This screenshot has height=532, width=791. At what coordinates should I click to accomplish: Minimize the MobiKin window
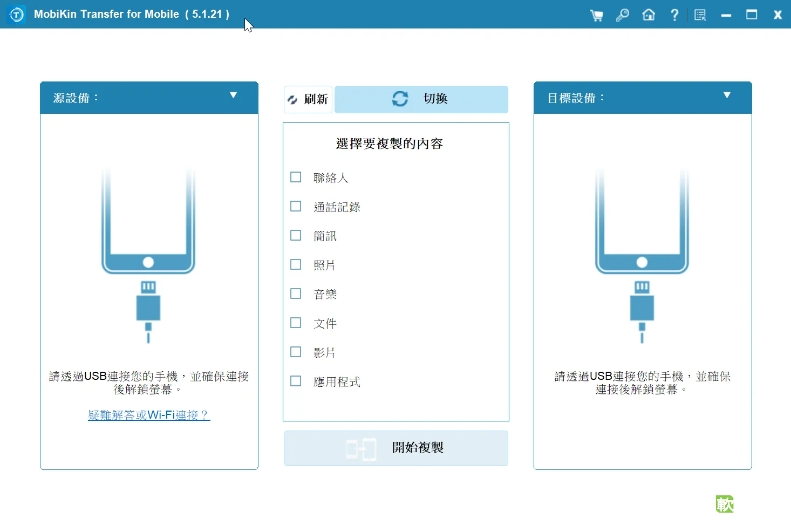pos(726,16)
